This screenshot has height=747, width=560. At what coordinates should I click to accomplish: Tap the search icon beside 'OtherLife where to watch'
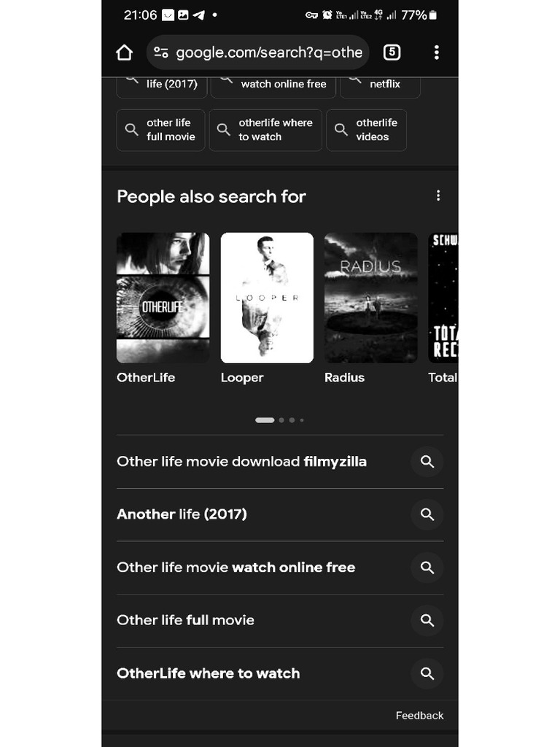(x=427, y=673)
